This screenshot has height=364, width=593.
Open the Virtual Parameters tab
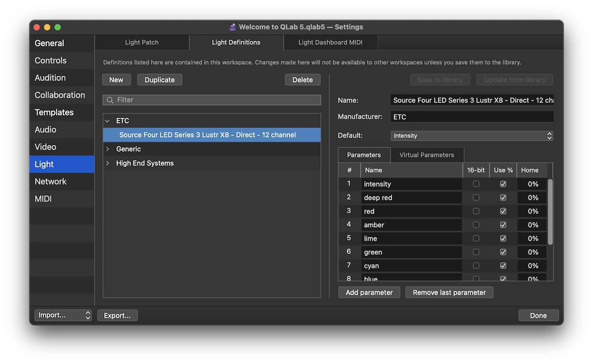tap(426, 155)
